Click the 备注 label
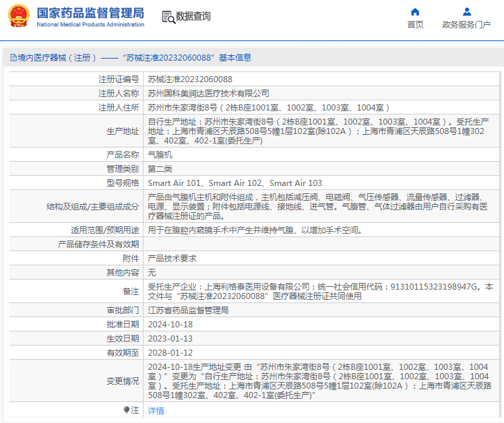Viewport: 504px width, 423px height. [x=131, y=292]
